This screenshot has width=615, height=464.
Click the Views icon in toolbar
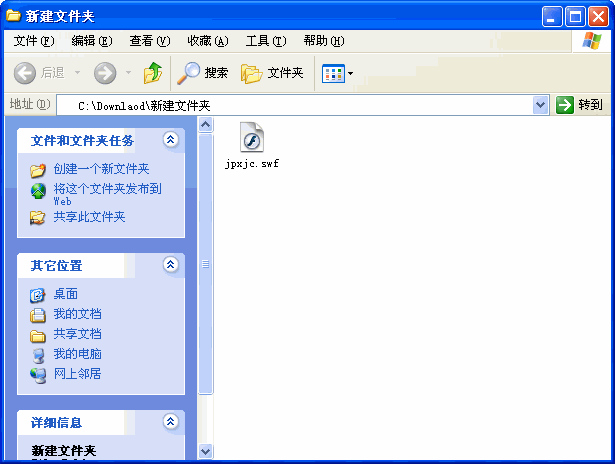point(333,73)
